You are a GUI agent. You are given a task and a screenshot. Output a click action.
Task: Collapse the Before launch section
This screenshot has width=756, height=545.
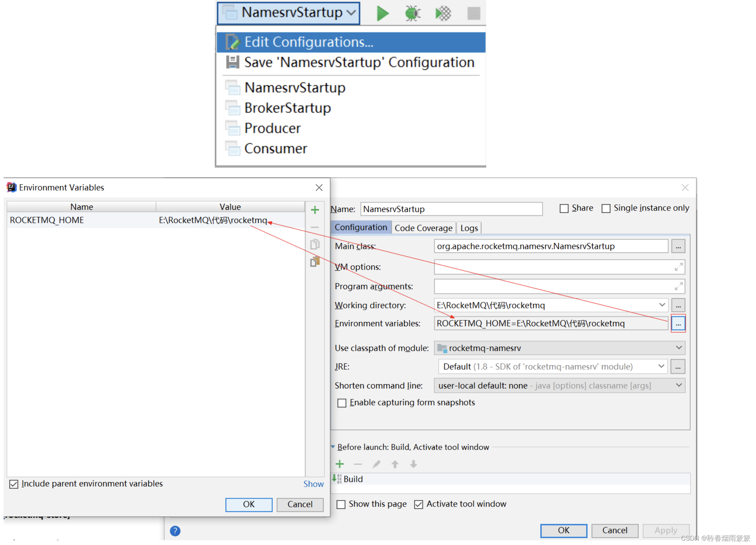333,447
